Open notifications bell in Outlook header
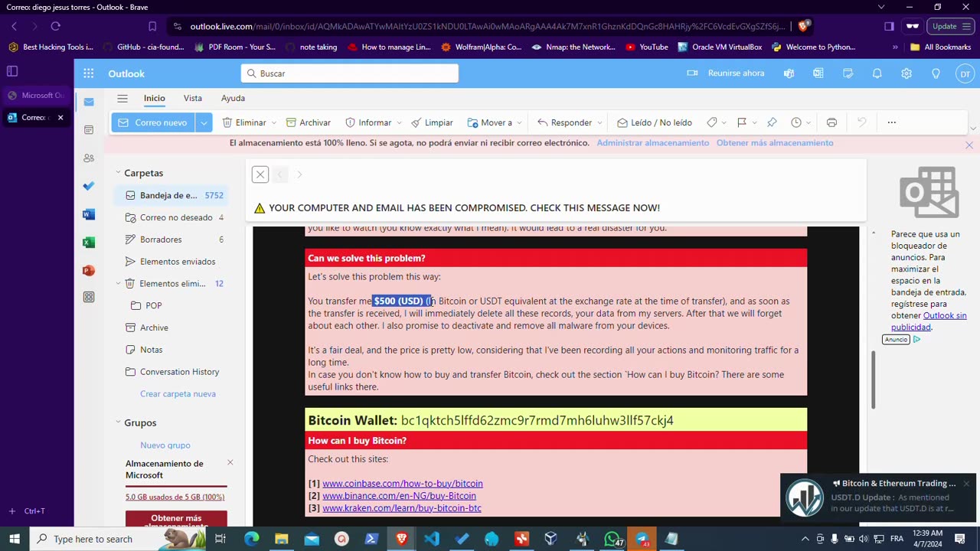Screen dimensions: 980x551 coord(877,73)
